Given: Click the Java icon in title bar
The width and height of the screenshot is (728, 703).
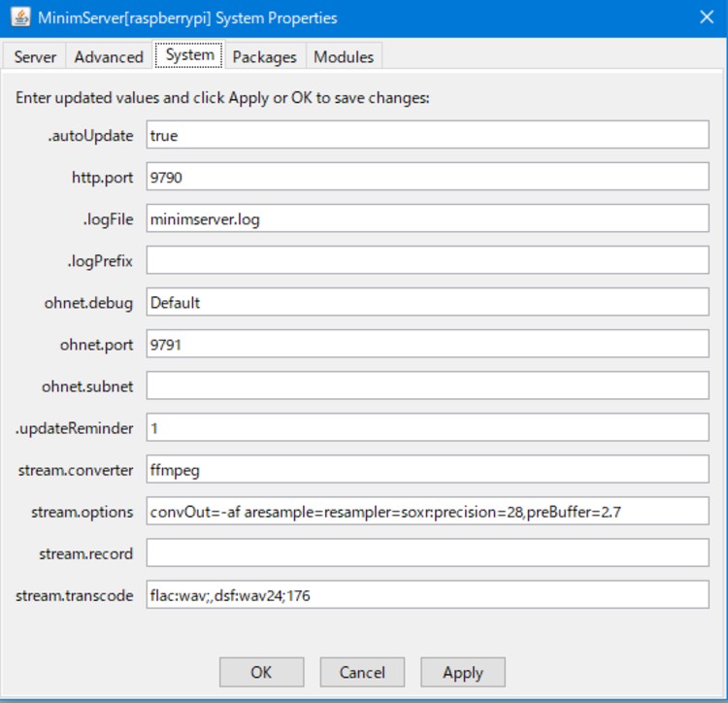Looking at the screenshot, I should (x=19, y=18).
